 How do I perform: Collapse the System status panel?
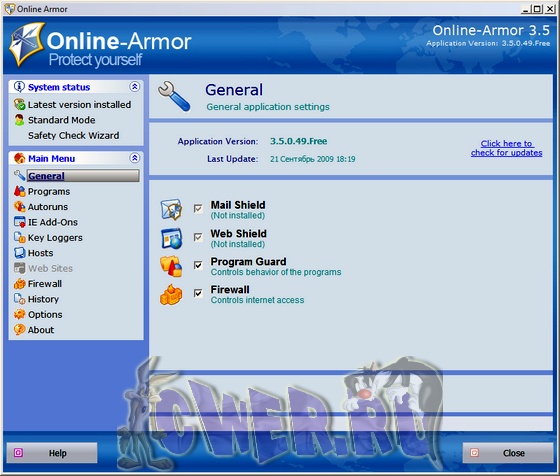coord(135,86)
